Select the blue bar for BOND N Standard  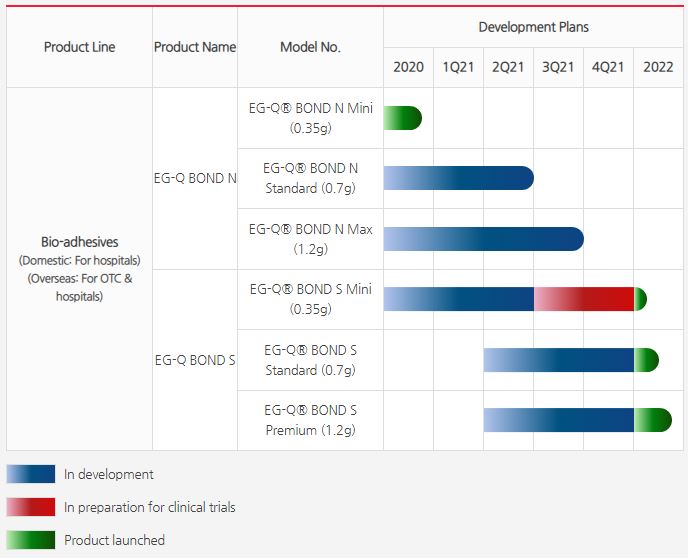coord(458,178)
